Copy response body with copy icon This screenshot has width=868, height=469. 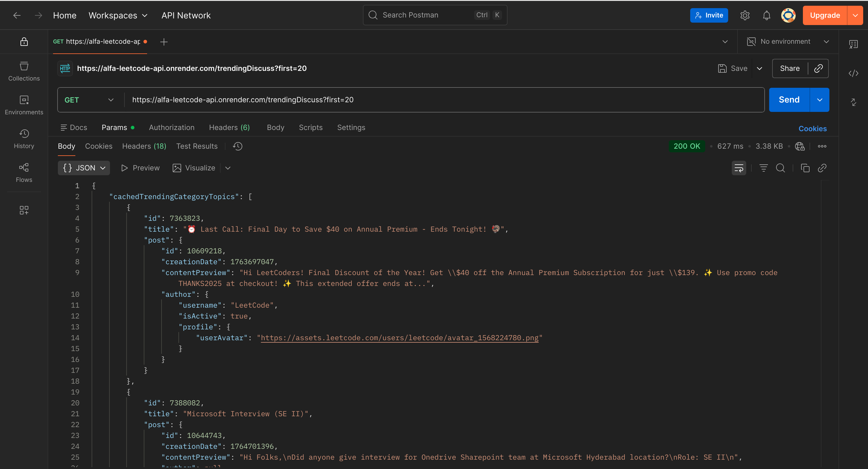coord(805,168)
